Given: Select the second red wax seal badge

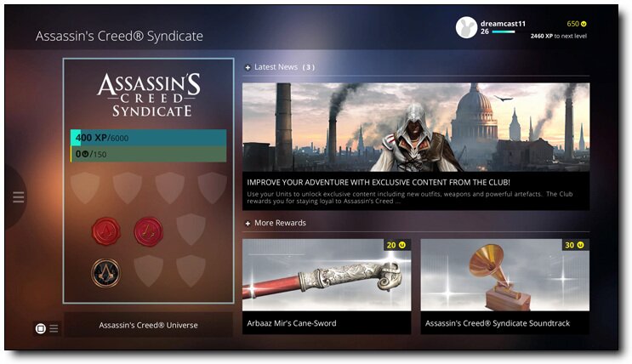Looking at the screenshot, I should pyautogui.click(x=149, y=231).
